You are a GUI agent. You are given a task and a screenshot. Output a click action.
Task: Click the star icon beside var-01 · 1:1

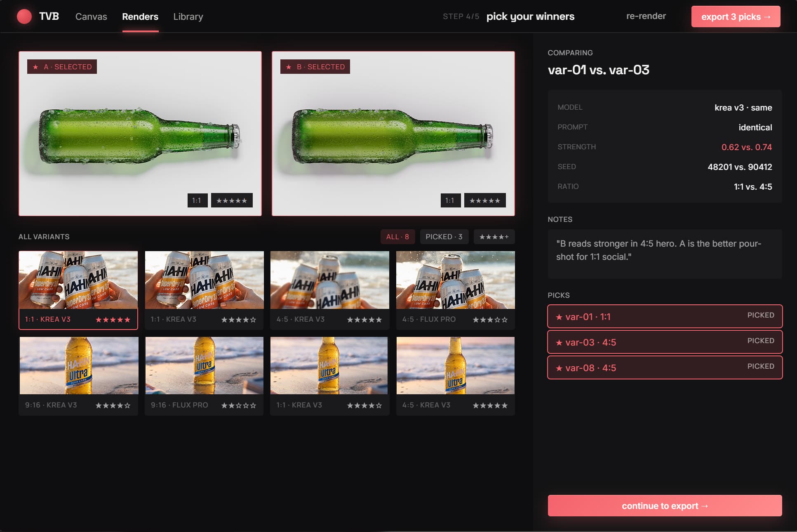click(559, 317)
